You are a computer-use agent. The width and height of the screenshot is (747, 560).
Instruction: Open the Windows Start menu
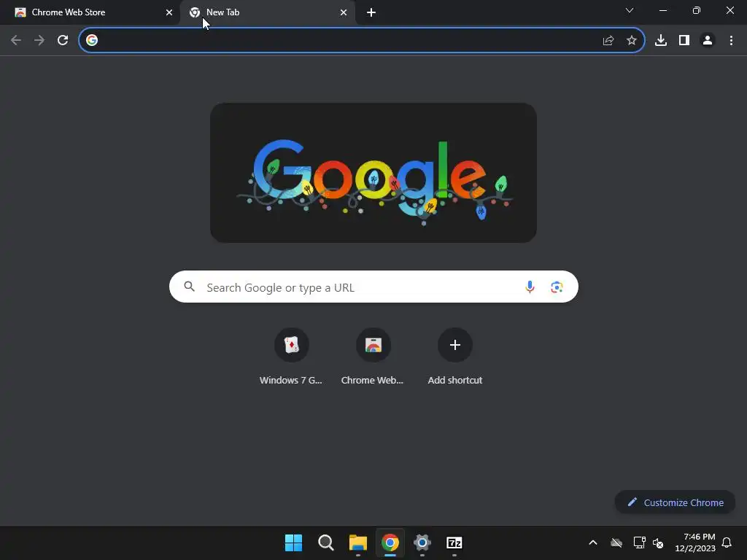point(293,542)
